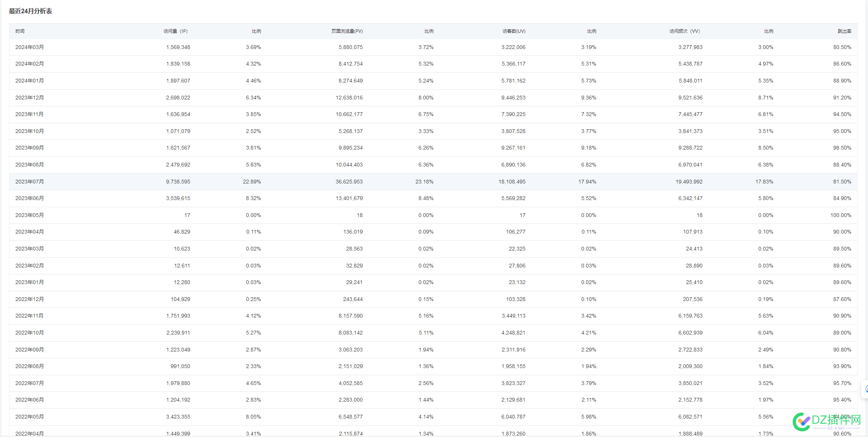Click IP value 10,623 for 2023年03月
Image resolution: width=868 pixels, height=437 pixels.
[182, 249]
